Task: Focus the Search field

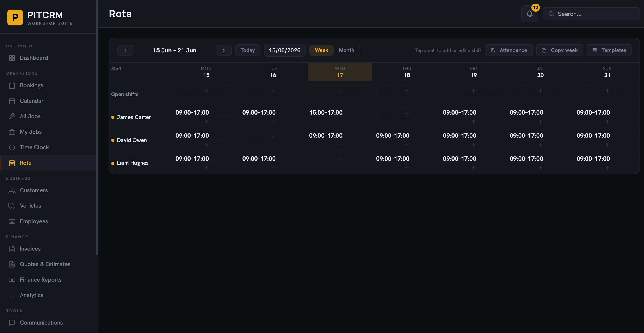Action: point(591,14)
